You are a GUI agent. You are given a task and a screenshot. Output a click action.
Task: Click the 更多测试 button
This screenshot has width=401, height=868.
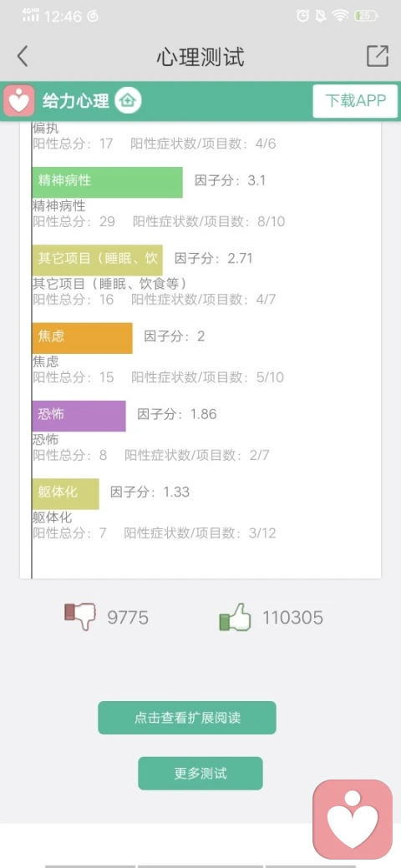pyautogui.click(x=200, y=773)
